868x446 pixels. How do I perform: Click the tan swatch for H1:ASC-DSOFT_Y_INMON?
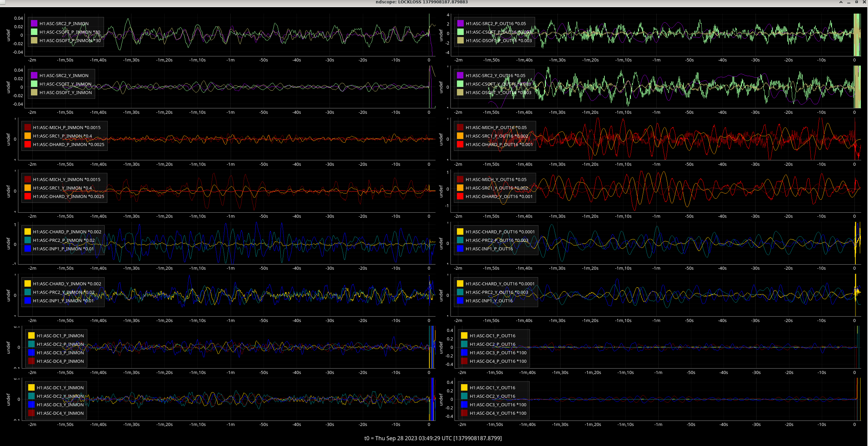click(x=34, y=92)
